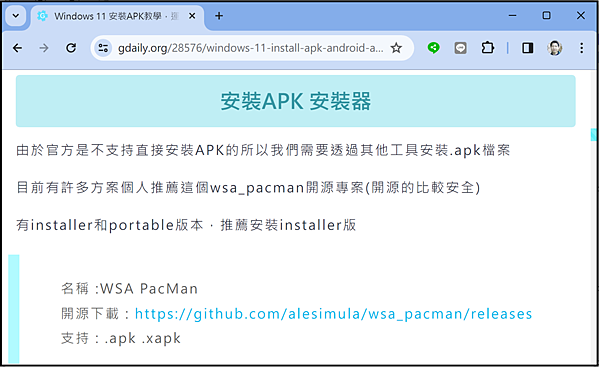Click the line recommending installer版
Viewport: 600px width, 368px height.
point(186,225)
